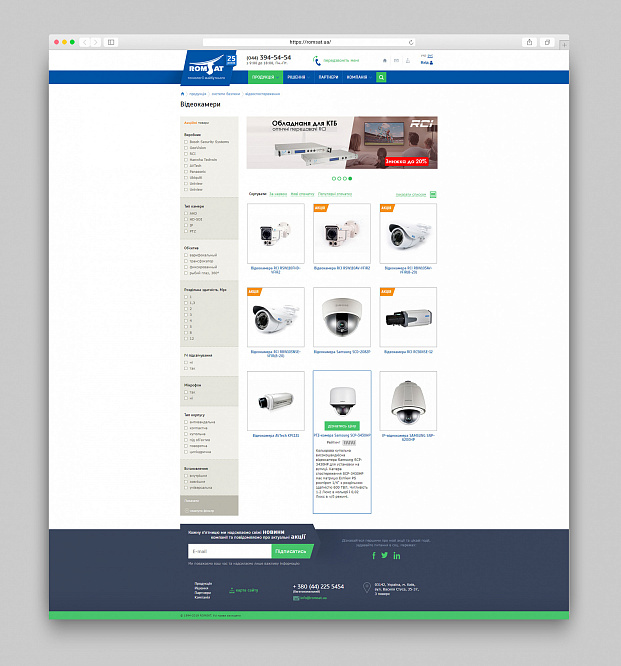Click the E-mail subscription input field
This screenshot has width=621, height=666.
click(229, 551)
